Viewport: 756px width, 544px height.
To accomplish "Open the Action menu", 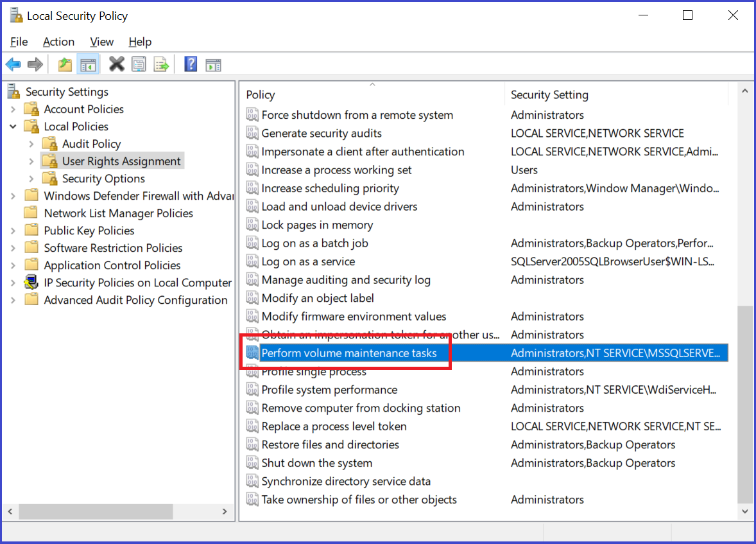I will 58,42.
